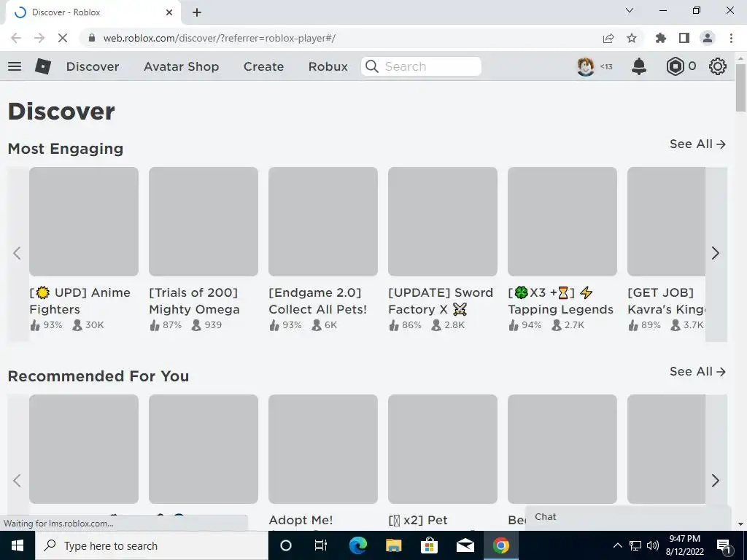
Task: Click the browser address bar URL
Action: 219,38
